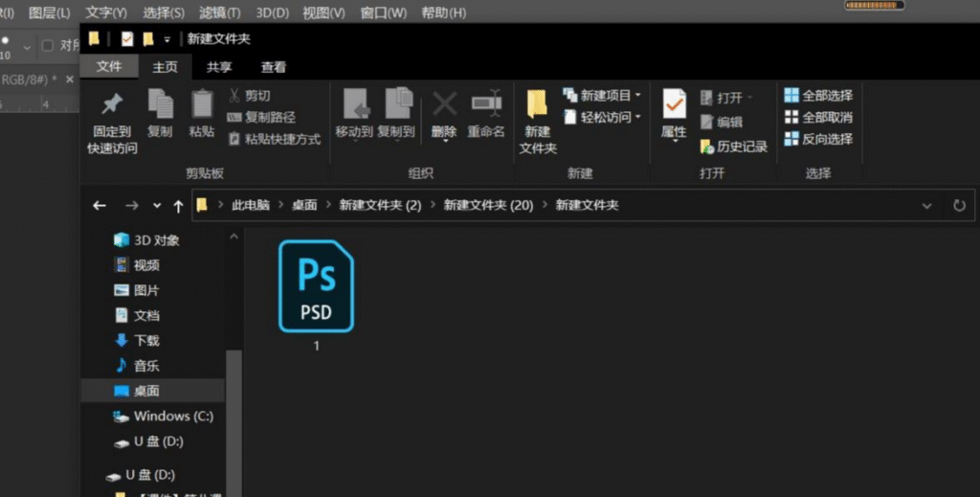
Task: Expand the Properties (属性) dropdown arrow
Action: click(x=675, y=142)
